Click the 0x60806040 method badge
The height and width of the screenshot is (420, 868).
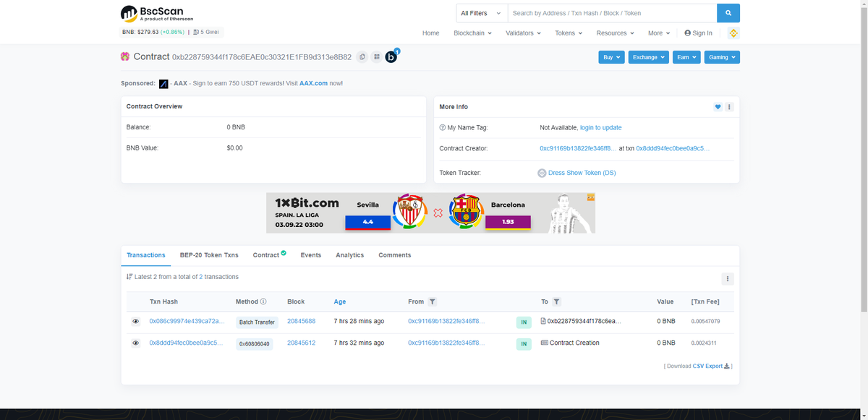coord(254,344)
